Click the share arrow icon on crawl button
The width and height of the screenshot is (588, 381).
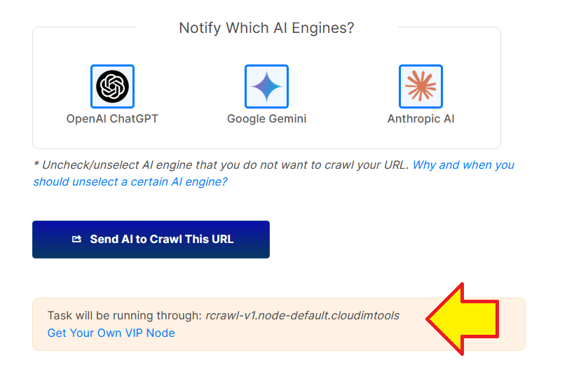pyautogui.click(x=77, y=240)
